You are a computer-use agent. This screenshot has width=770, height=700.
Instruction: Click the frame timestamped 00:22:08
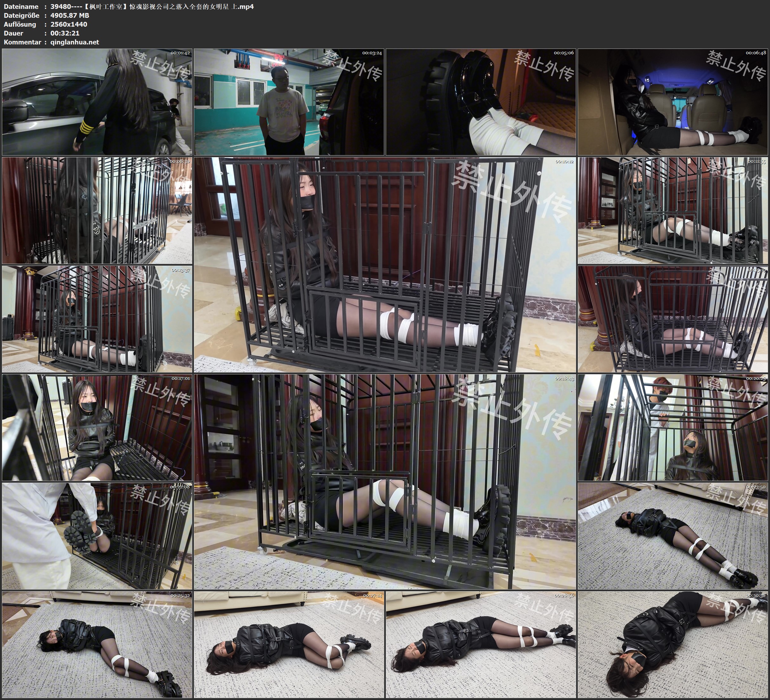click(97, 536)
